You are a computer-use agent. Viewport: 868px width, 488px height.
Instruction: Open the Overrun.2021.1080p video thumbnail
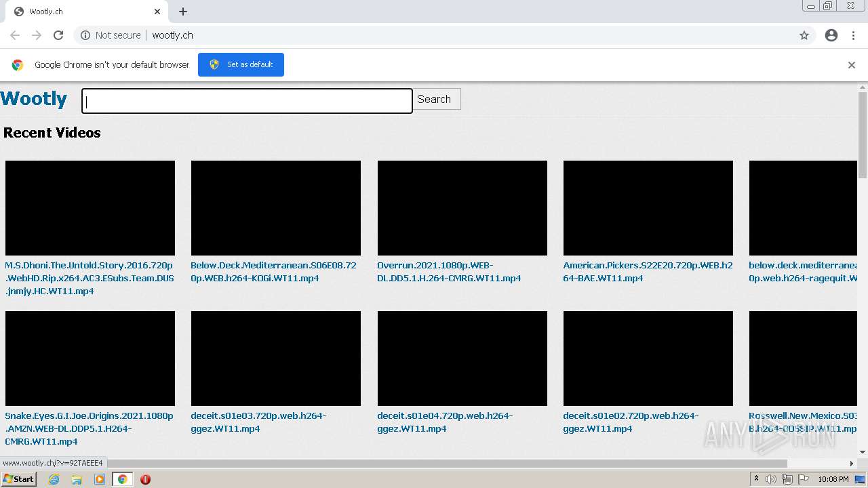pos(462,208)
